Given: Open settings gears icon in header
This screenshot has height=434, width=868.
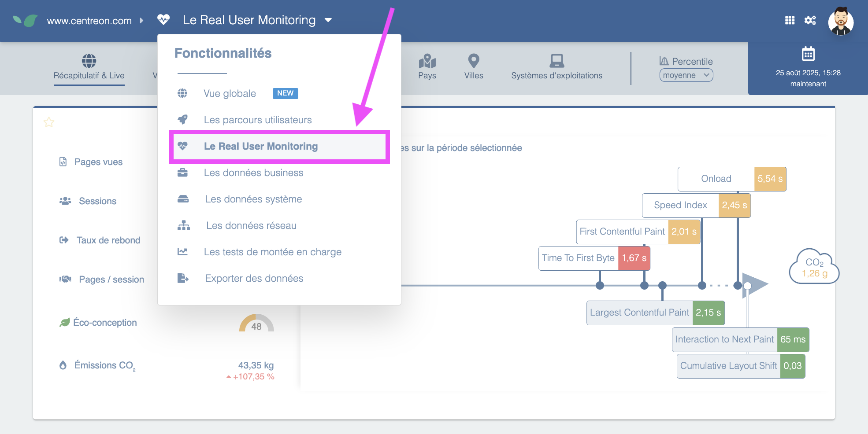Looking at the screenshot, I should pyautogui.click(x=810, y=20).
